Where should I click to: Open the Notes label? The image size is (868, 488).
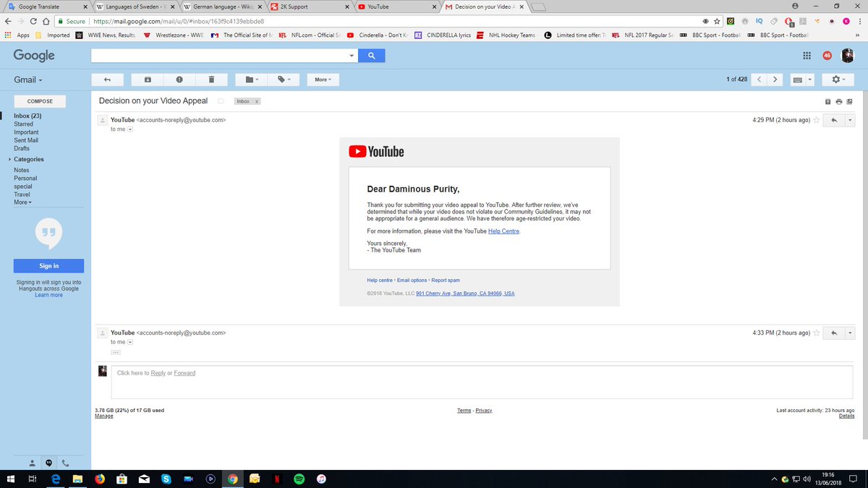(x=22, y=170)
